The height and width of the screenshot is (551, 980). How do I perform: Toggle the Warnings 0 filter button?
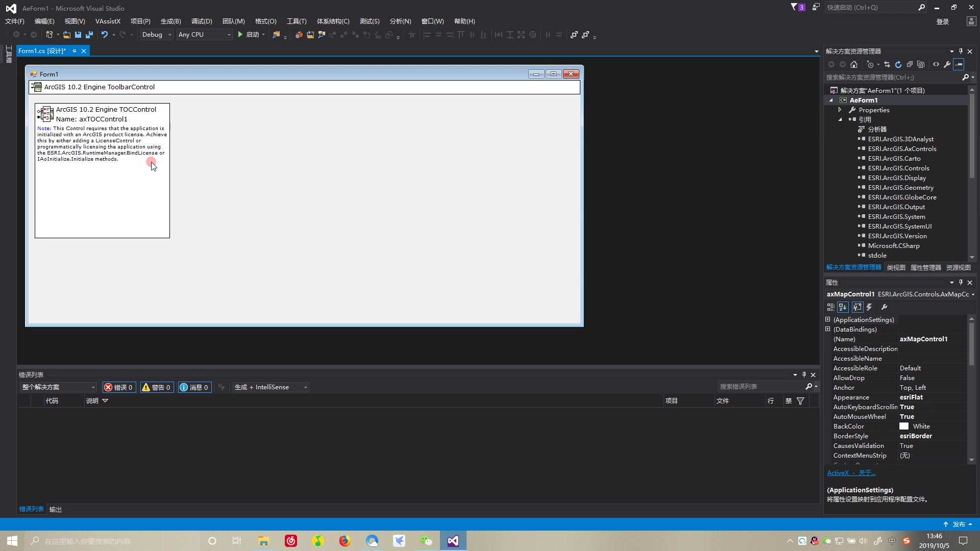point(157,387)
